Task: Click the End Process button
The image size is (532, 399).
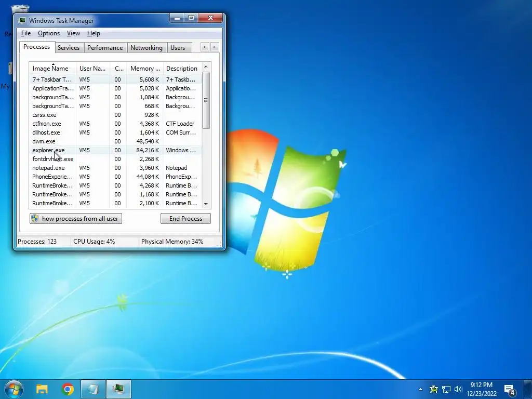Action: tap(185, 219)
